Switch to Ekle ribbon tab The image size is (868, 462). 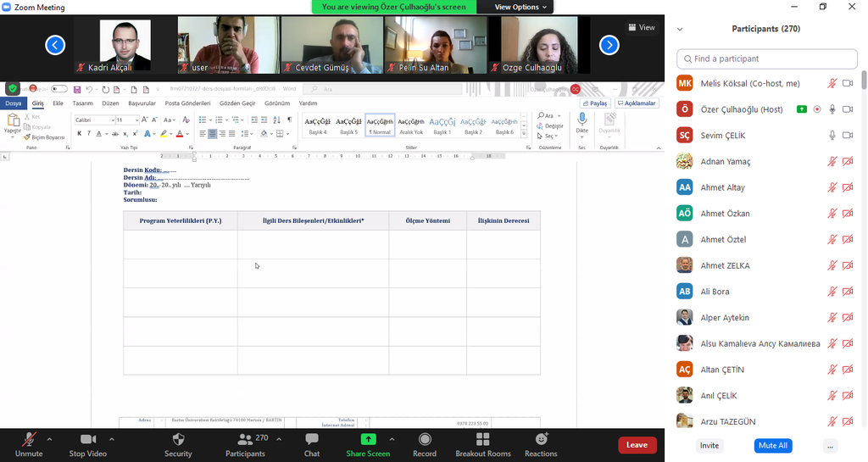coord(58,103)
